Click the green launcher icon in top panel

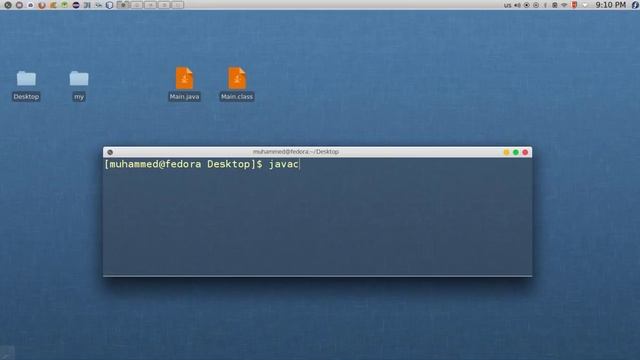64,5
